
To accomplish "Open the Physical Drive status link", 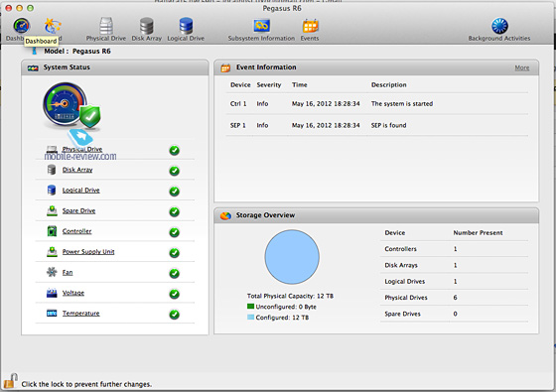I will click(82, 149).
